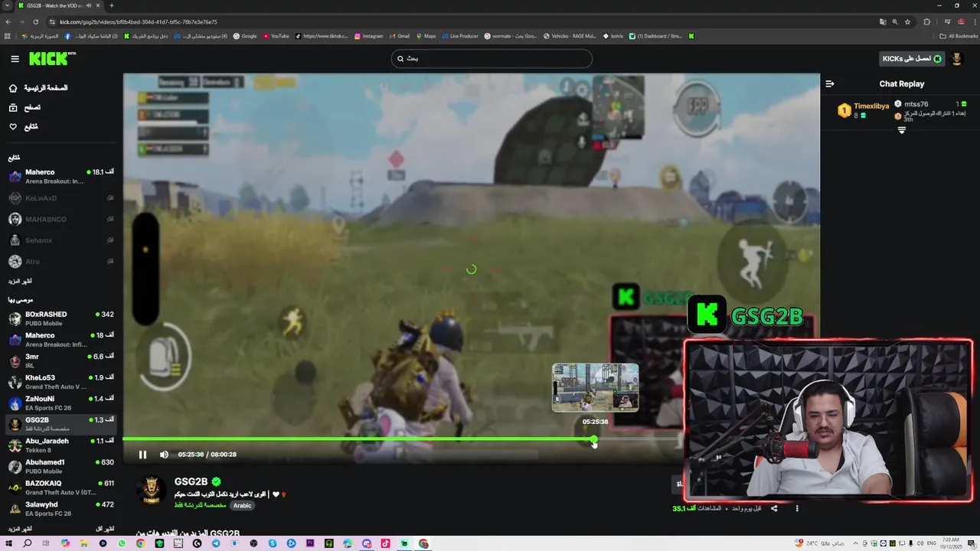The image size is (980, 551).
Task: Open Abuhamed1 PUBG Mobile channel
Action: point(61,467)
